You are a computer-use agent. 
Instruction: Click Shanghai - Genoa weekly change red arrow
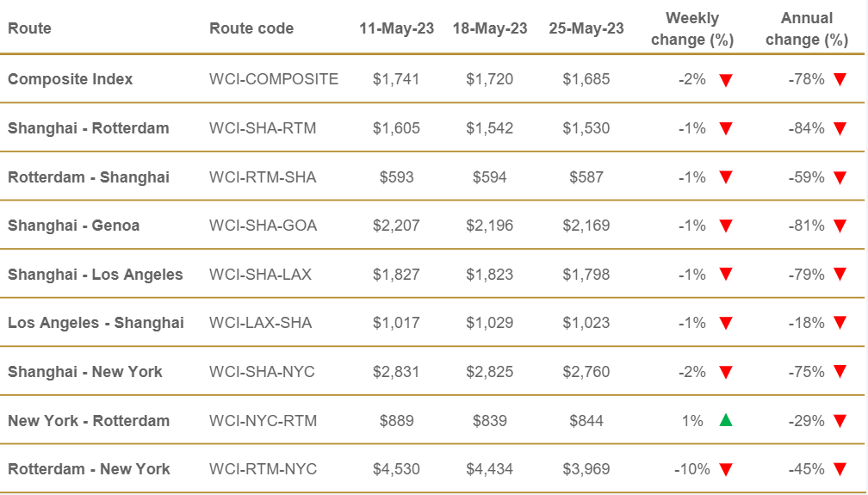pos(726,226)
